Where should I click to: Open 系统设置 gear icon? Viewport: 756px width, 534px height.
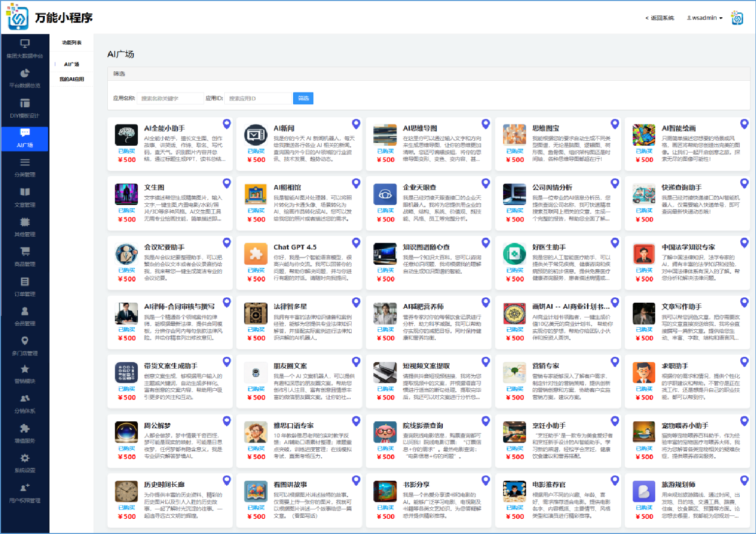click(25, 458)
